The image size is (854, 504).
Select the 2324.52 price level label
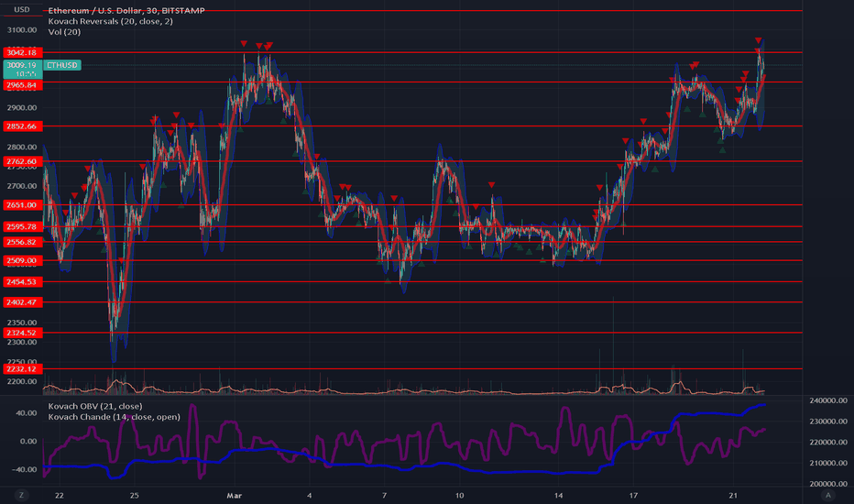(22, 333)
